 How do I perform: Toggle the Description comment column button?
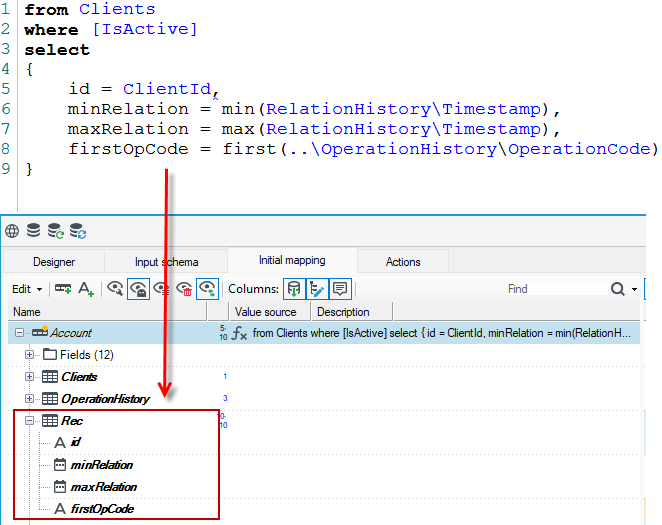coord(340,289)
